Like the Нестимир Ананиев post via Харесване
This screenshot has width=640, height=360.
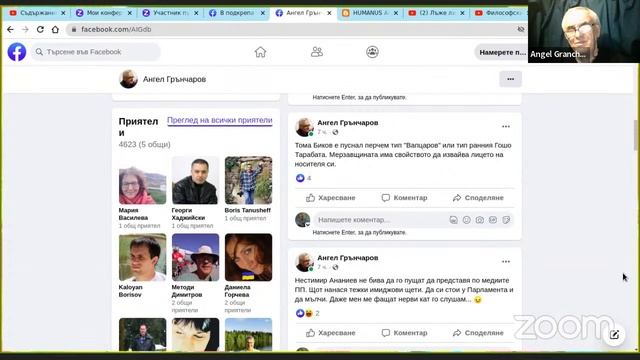[331, 333]
